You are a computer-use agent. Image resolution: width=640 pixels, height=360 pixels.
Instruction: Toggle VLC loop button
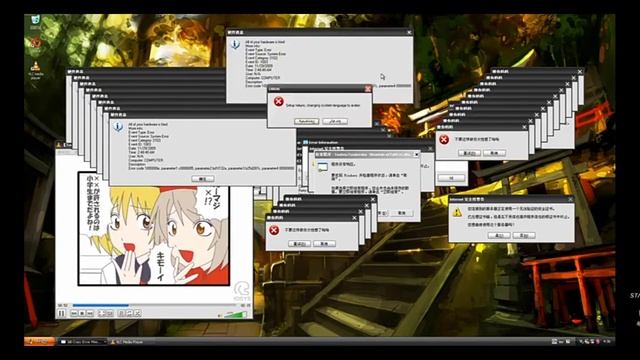pyautogui.click(x=129, y=313)
